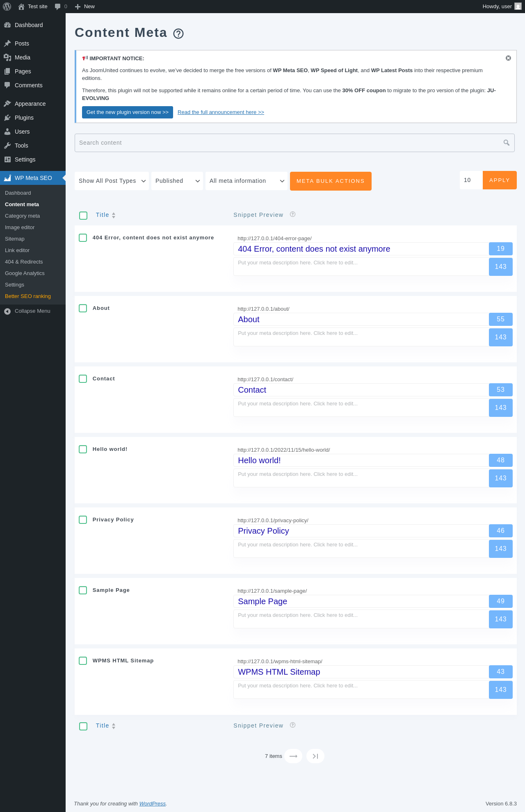Click help icon beside bottom Snippet Preview

(292, 725)
